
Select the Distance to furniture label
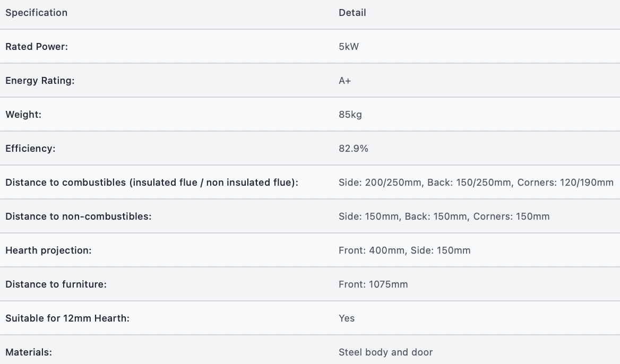point(56,284)
